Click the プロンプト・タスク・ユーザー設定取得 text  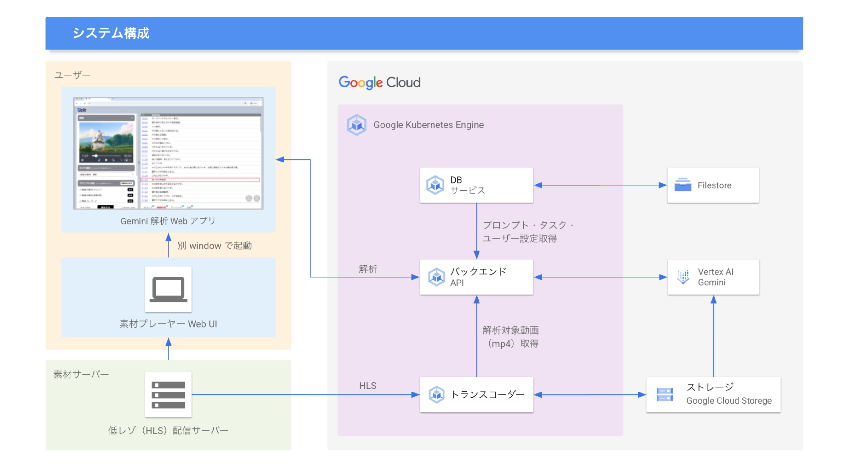528,232
